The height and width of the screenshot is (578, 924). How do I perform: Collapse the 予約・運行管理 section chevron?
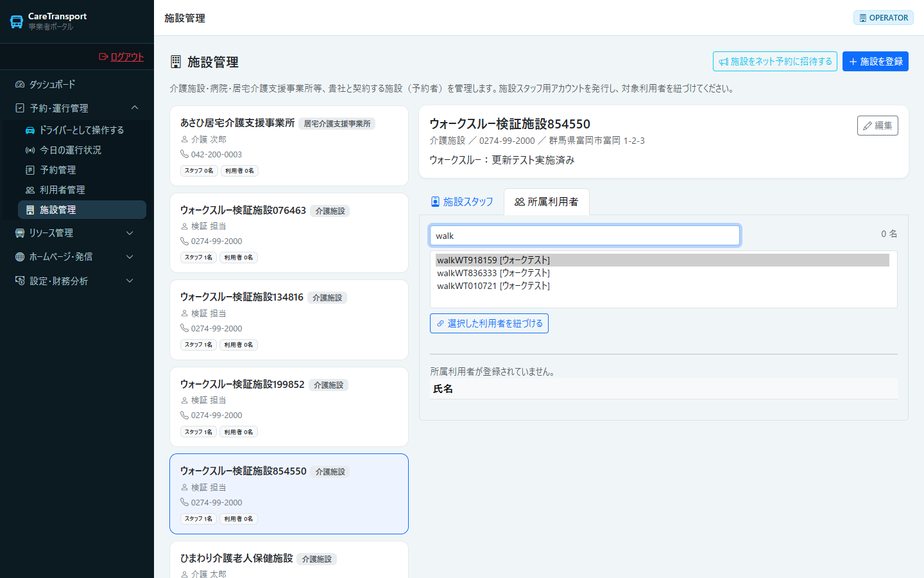click(135, 108)
